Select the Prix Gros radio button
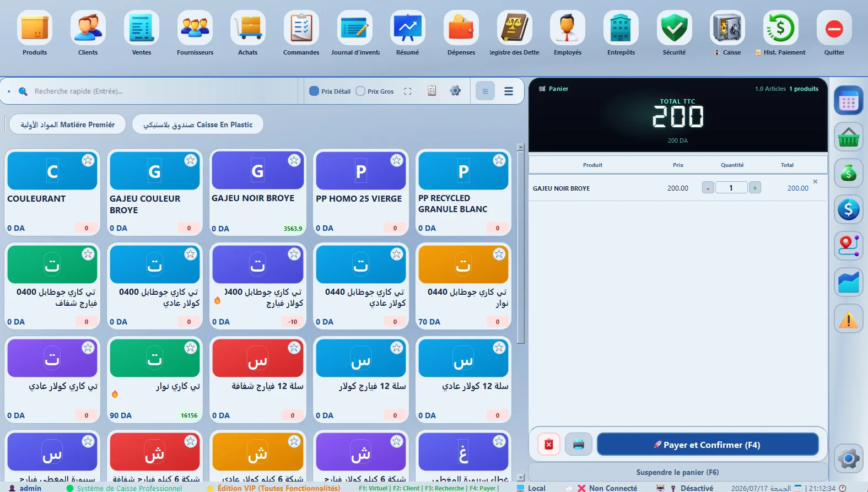868x492 pixels. tap(360, 91)
